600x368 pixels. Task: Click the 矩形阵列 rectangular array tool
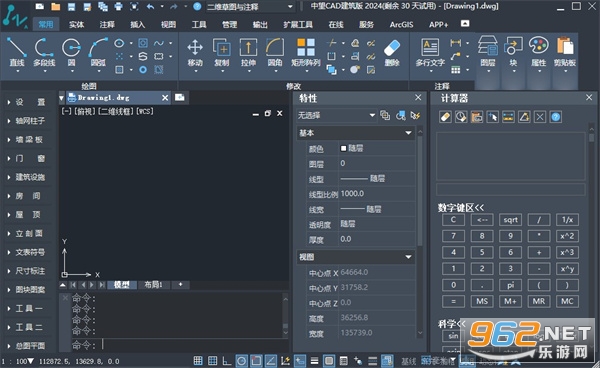tap(306, 53)
